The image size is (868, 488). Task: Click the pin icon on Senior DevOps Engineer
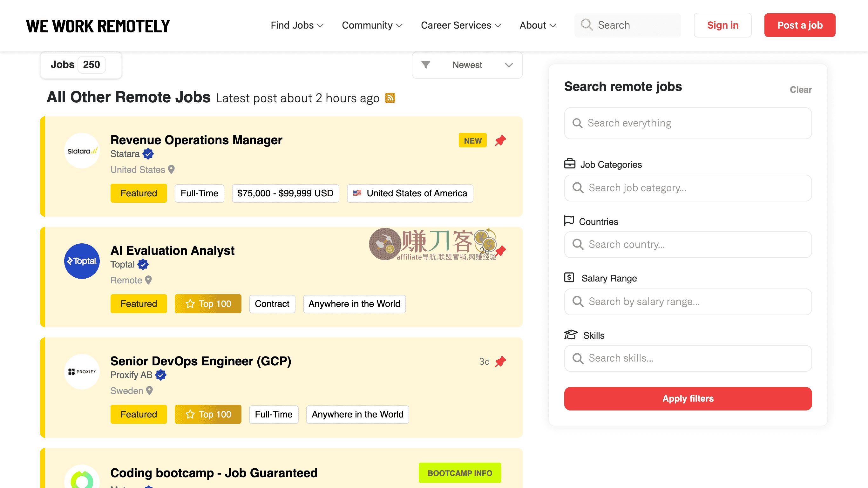[x=500, y=361]
